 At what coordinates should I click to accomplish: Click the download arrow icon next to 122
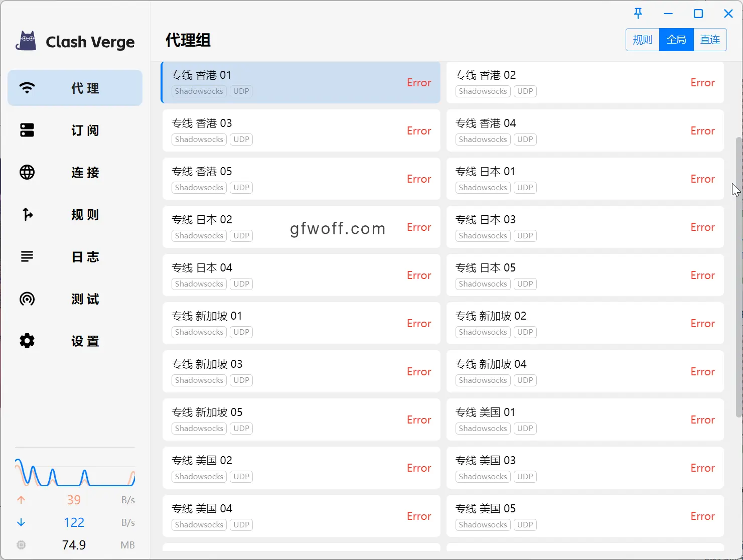click(21, 522)
